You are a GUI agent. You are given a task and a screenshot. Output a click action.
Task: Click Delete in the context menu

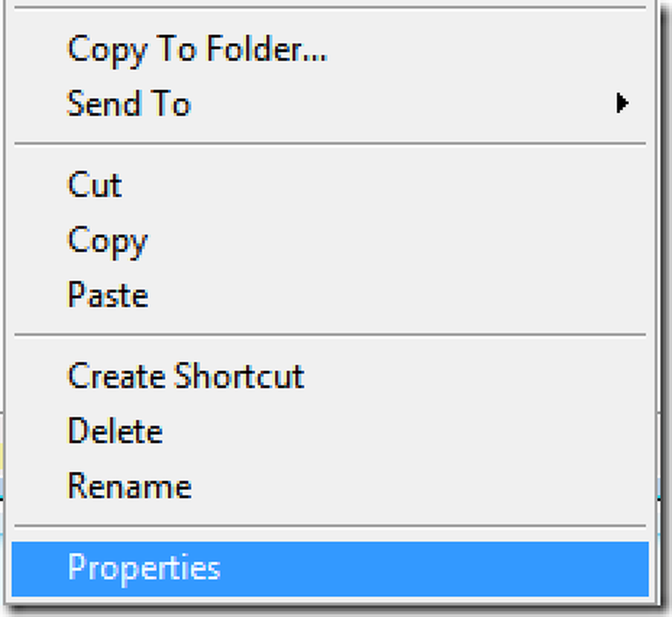(330, 431)
